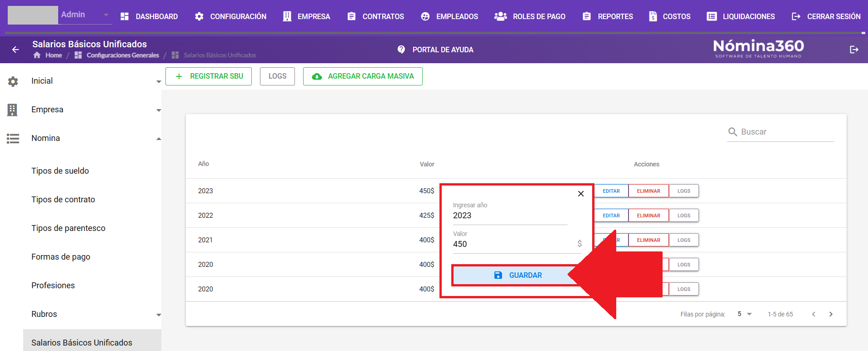Open Tipos de sueldo in sidebar
The height and width of the screenshot is (351, 868).
[x=60, y=171]
